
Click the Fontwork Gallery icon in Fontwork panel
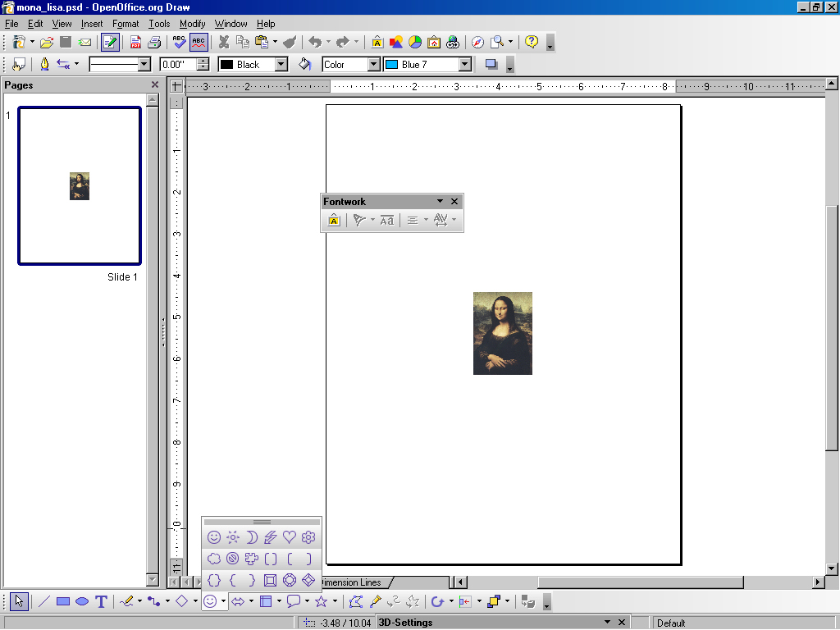pos(334,220)
